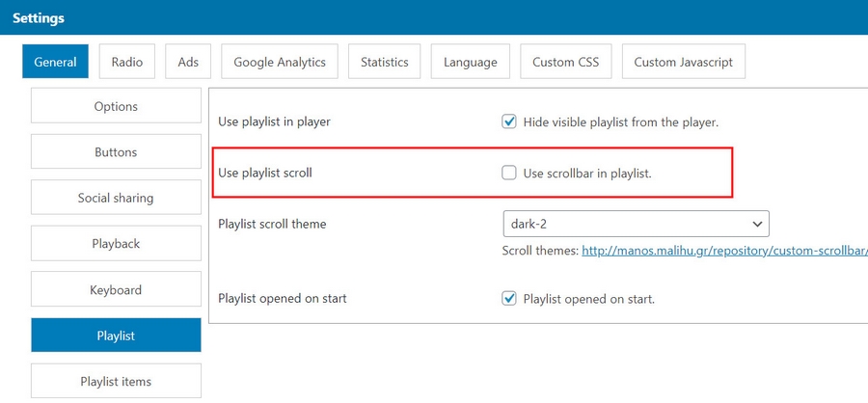This screenshot has height=403, width=868.
Task: Open the malihu scroll themes link
Action: click(723, 251)
